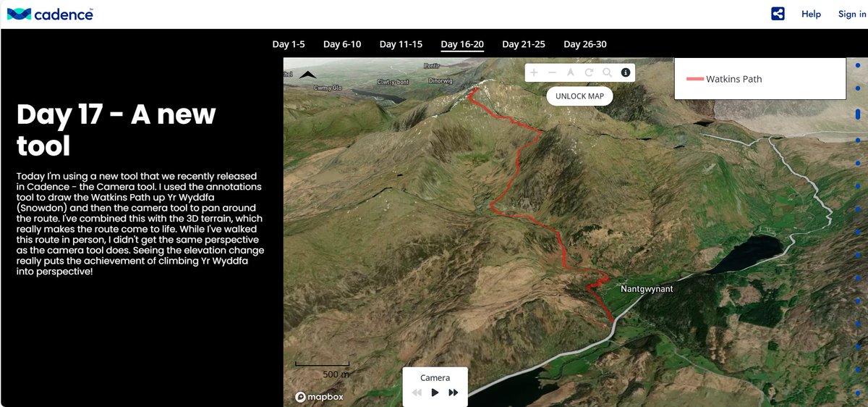Image resolution: width=868 pixels, height=407 pixels.
Task: Go to the Day 21-25 tab
Action: [x=524, y=44]
